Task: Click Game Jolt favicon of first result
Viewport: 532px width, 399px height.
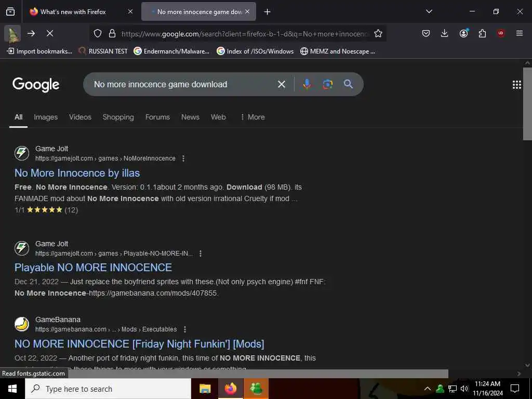Action: pos(22,153)
